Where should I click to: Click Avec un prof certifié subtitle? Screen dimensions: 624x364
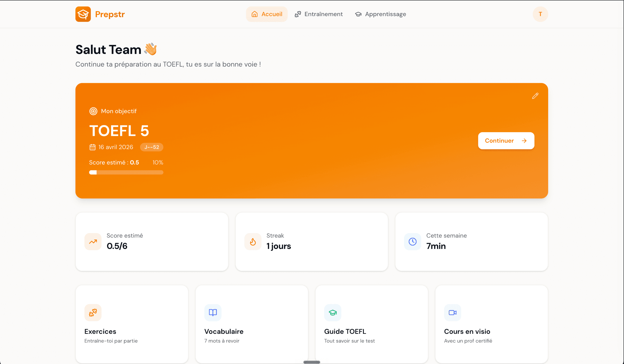pyautogui.click(x=468, y=341)
